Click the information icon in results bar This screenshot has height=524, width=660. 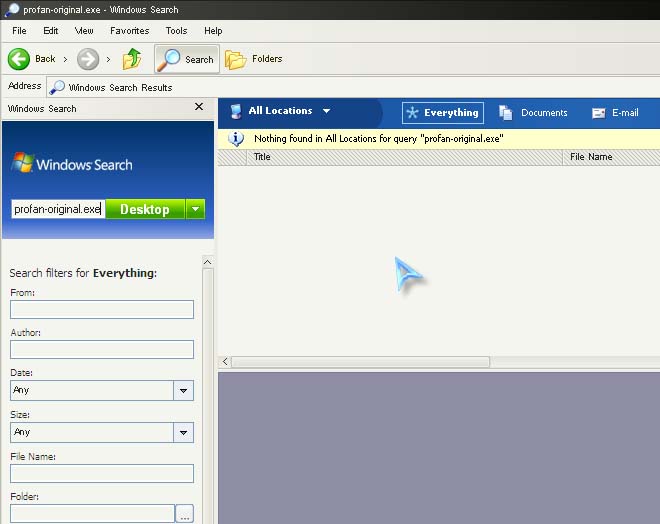pos(236,138)
